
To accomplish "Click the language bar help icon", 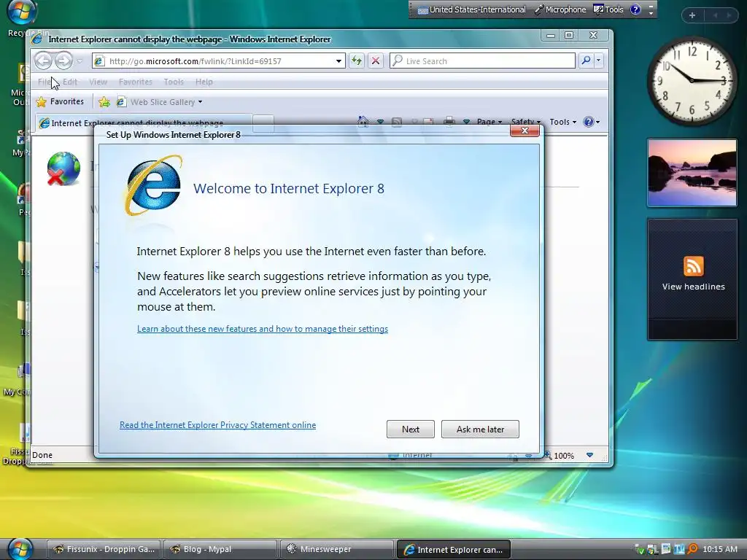I will click(x=635, y=9).
